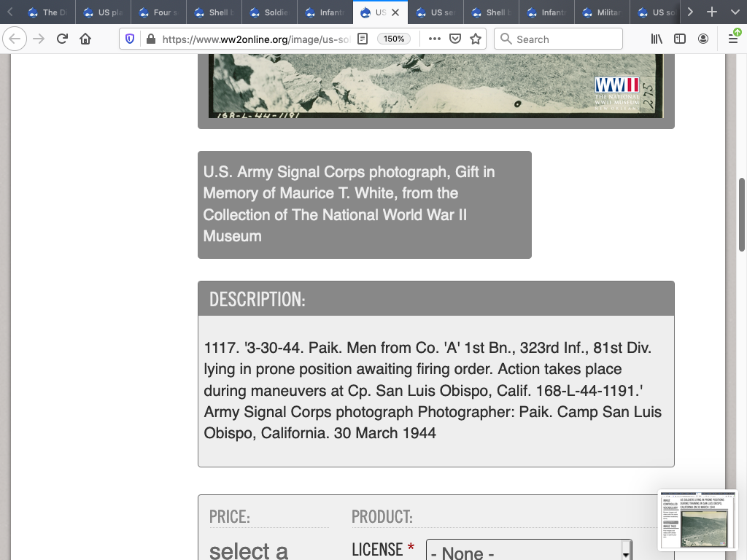Open a new browser tab
This screenshot has width=747, height=560.
coord(712,12)
